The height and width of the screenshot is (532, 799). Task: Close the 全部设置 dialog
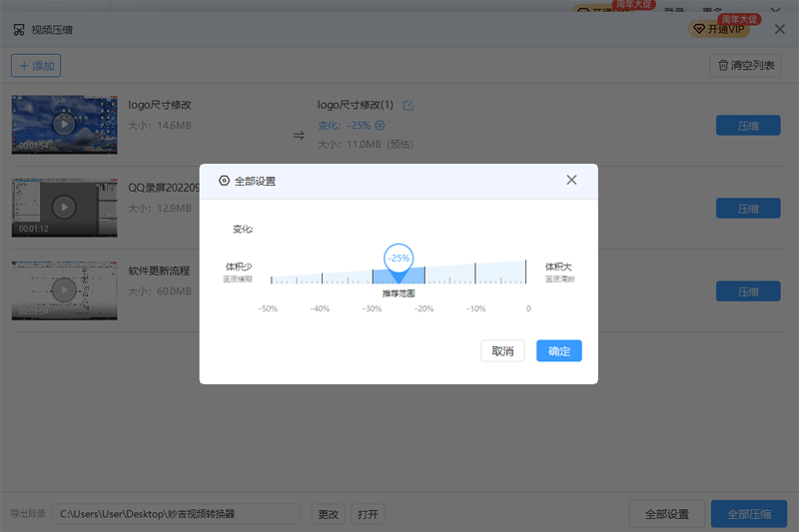tap(571, 180)
